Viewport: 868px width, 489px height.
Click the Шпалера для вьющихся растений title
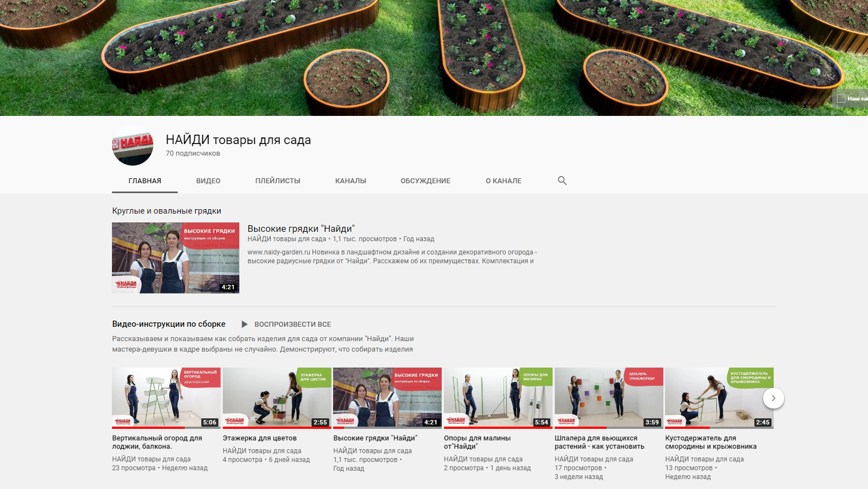[599, 442]
